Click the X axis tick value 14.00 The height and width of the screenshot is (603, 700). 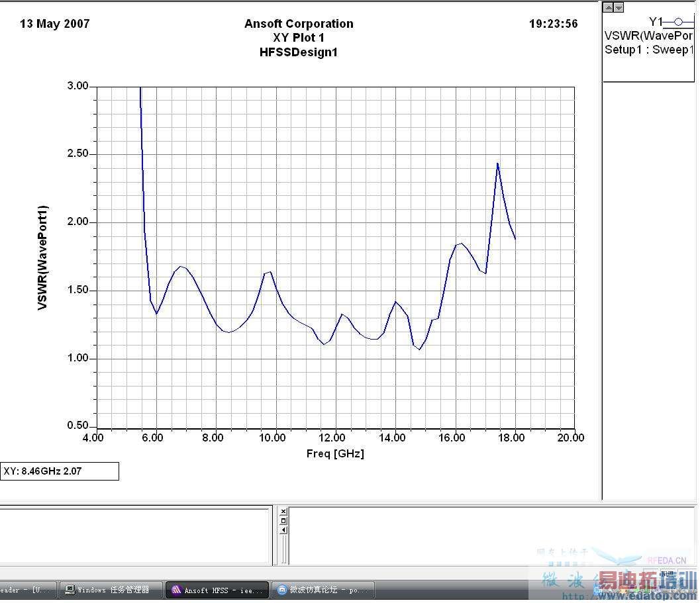pyautogui.click(x=392, y=438)
